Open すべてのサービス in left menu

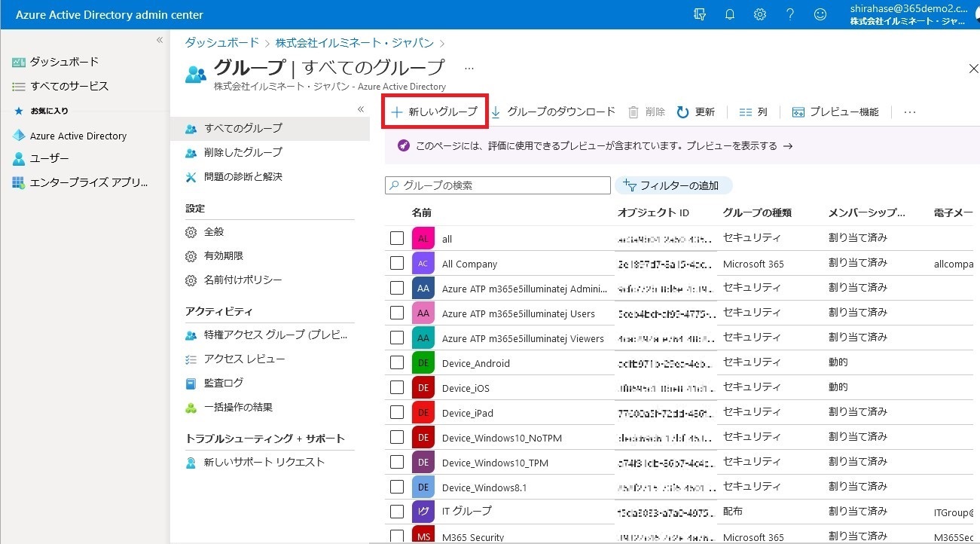(x=60, y=86)
